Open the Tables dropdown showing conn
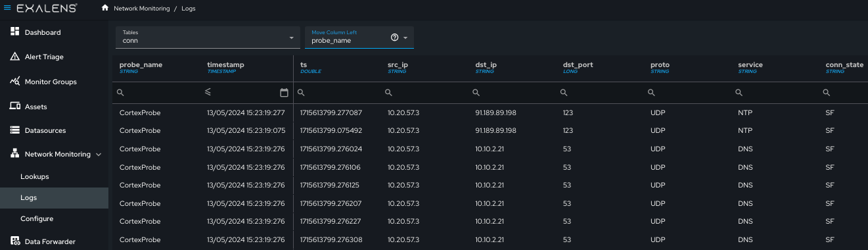The width and height of the screenshot is (868, 250). click(x=208, y=37)
